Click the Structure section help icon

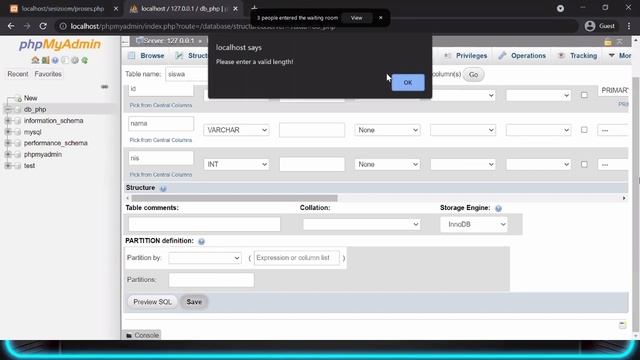(163, 188)
